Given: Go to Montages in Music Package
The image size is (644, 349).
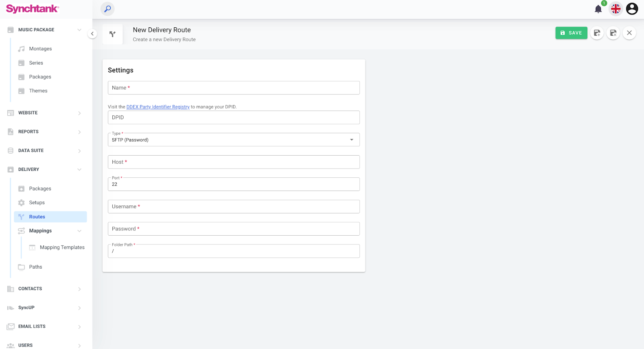Looking at the screenshot, I should click(40, 49).
